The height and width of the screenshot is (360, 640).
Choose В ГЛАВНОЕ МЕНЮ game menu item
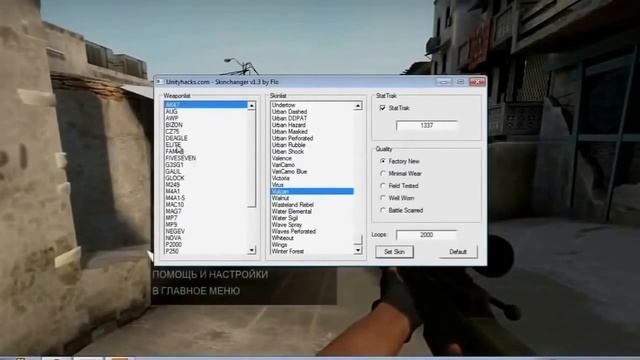(196, 291)
